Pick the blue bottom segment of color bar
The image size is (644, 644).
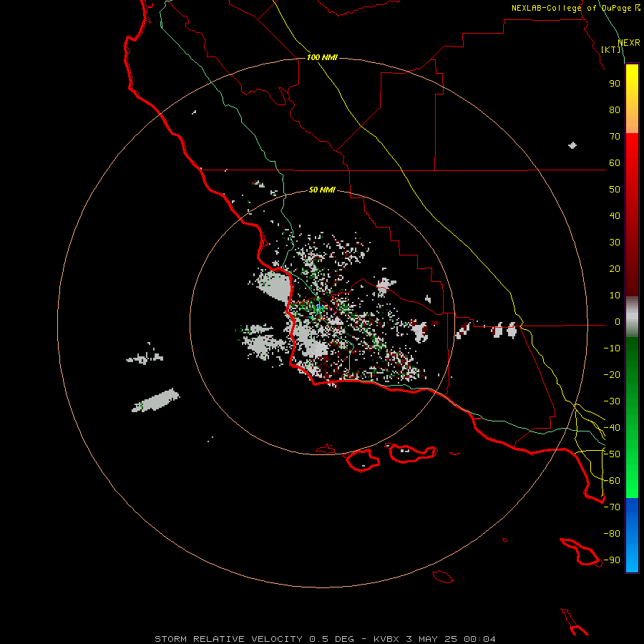click(632, 535)
